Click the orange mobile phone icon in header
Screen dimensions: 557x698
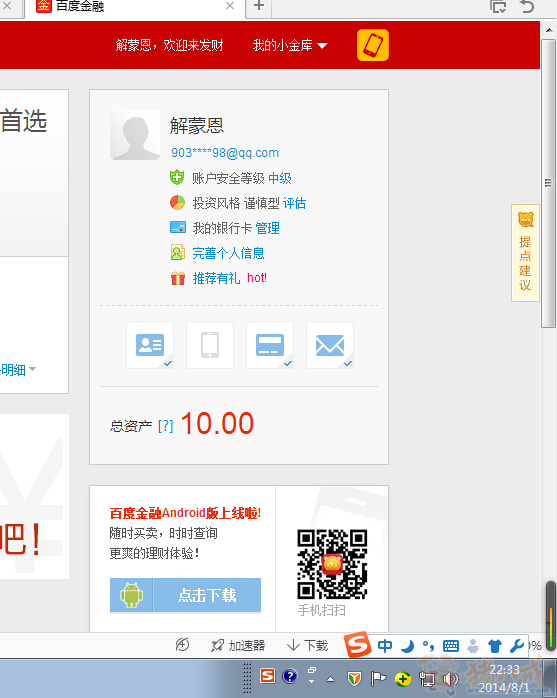373,45
